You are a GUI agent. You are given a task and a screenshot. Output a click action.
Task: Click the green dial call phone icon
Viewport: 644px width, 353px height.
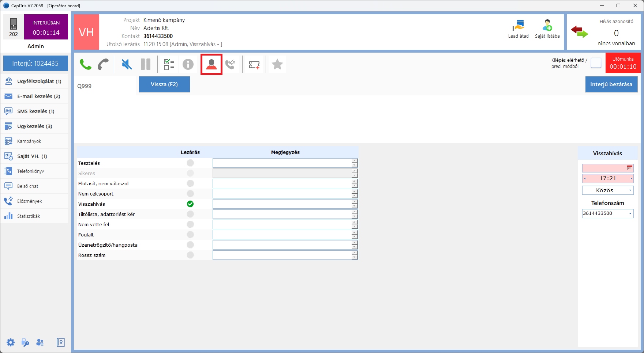[x=85, y=65]
